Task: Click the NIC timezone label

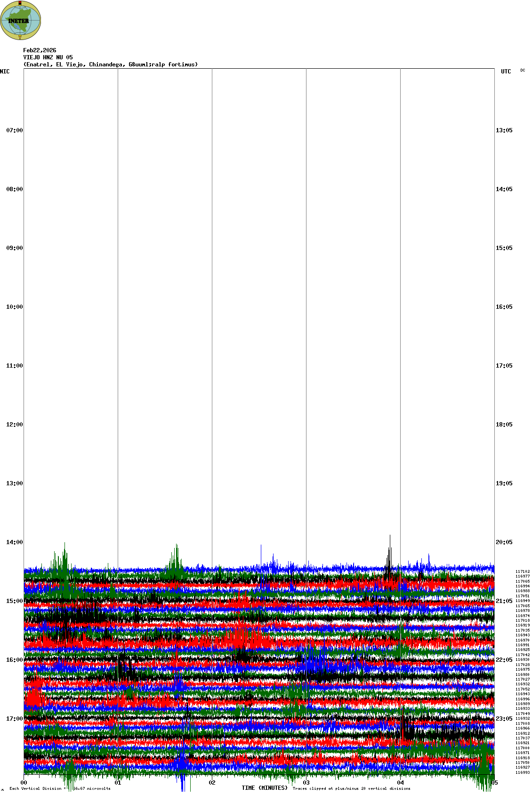Action: [x=5, y=72]
